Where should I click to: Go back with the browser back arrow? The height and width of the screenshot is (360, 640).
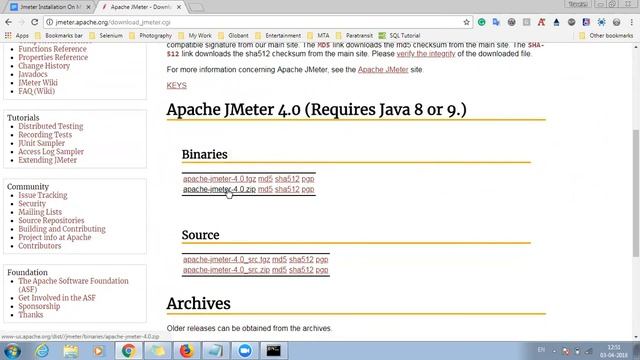click(9, 22)
